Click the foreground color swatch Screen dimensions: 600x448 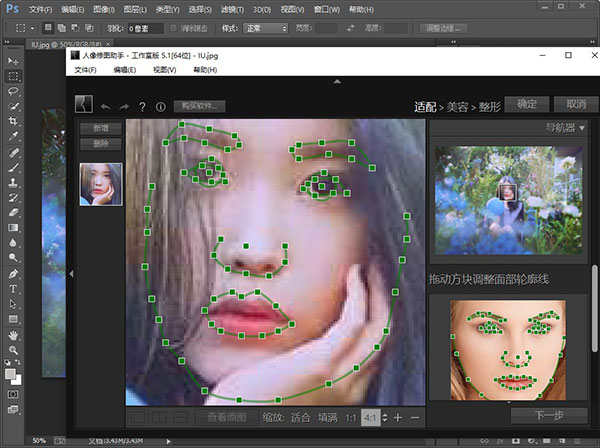pos(11,373)
